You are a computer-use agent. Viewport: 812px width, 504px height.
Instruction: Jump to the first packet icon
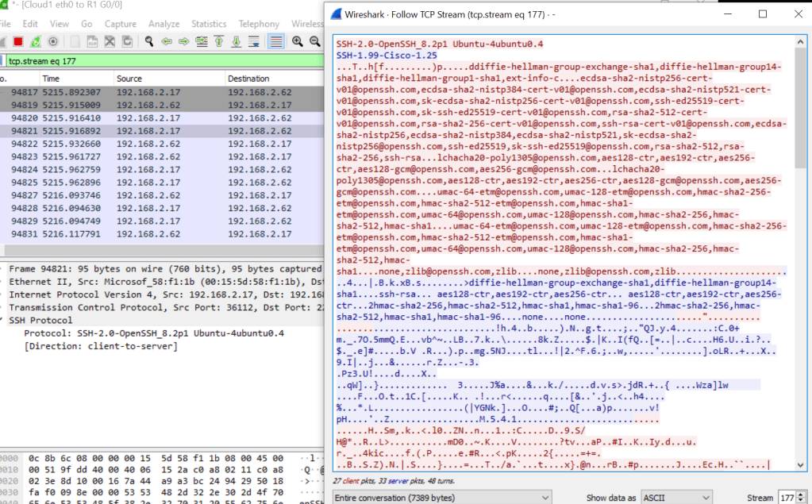[x=219, y=41]
